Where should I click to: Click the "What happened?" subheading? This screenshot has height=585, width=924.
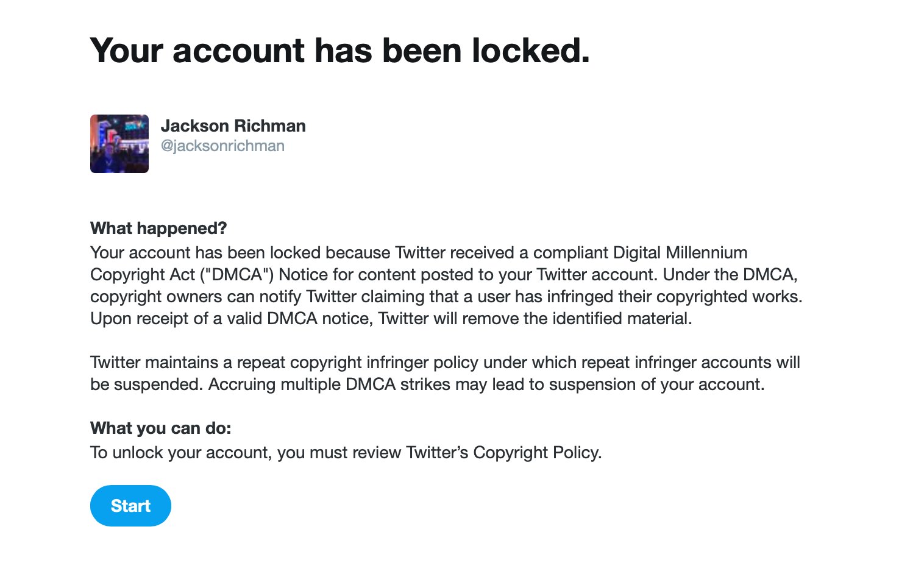click(x=158, y=228)
